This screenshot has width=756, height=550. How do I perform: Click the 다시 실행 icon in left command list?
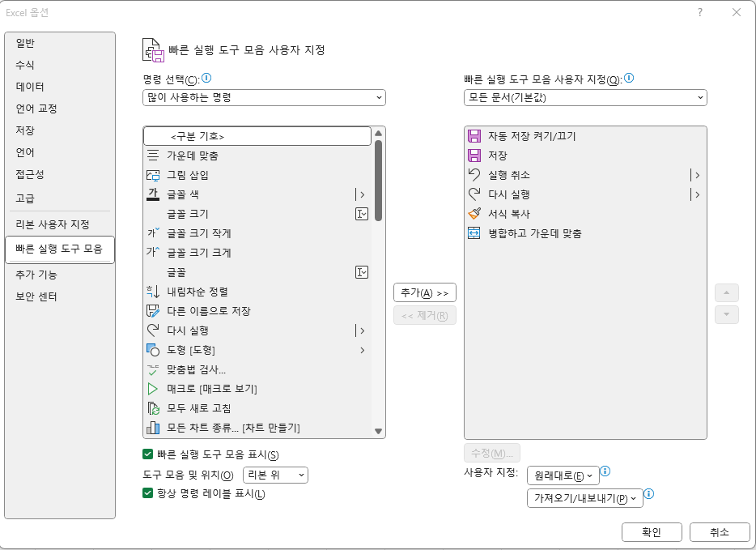(153, 330)
